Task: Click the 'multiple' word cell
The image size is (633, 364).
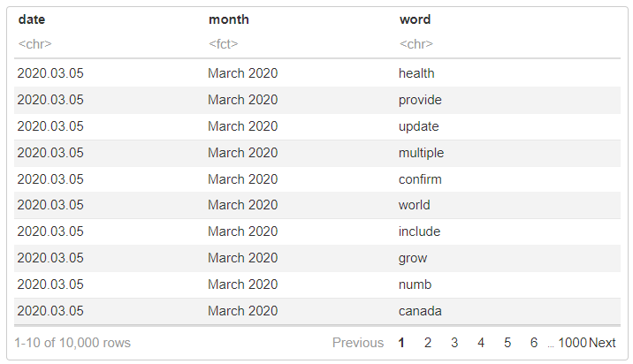Action: point(422,153)
